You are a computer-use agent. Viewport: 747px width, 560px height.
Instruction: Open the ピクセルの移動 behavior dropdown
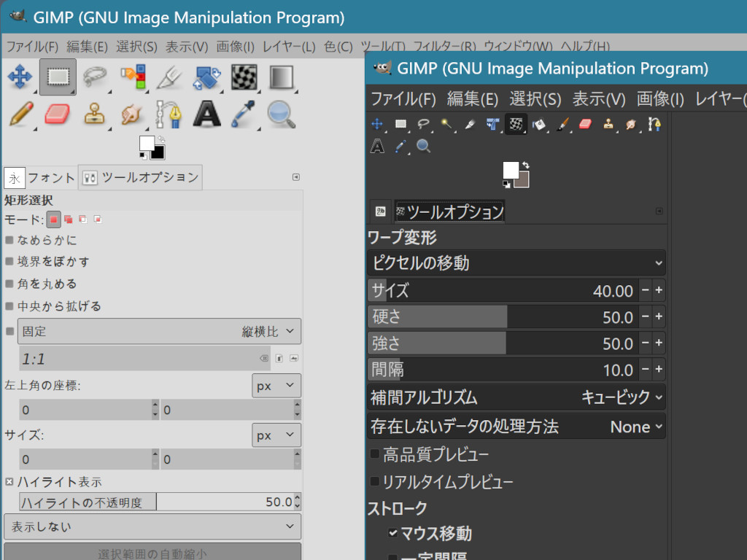point(516,262)
